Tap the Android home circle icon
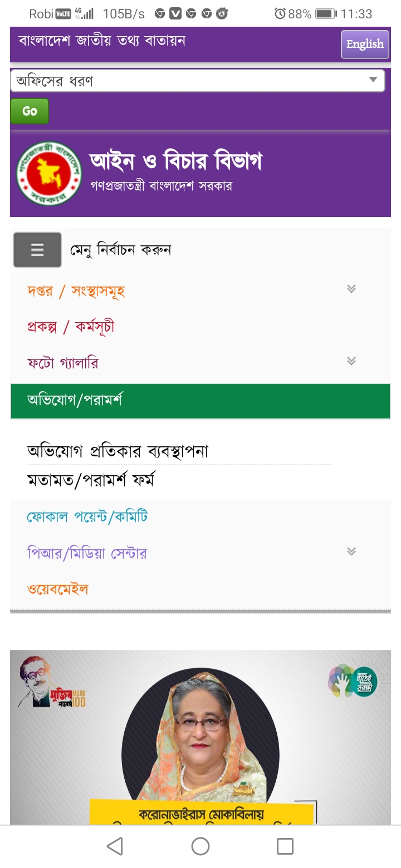This screenshot has height=868, width=401. pos(200,846)
